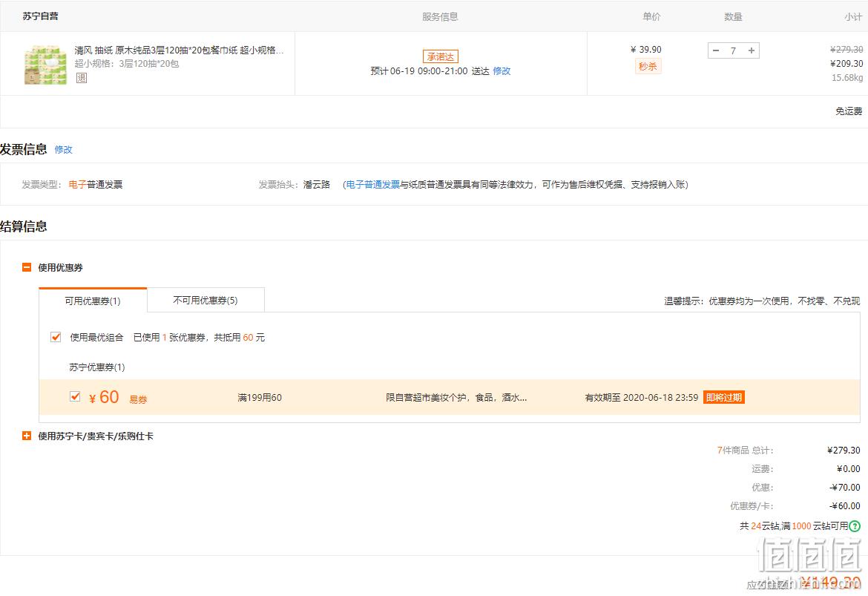The width and height of the screenshot is (868, 596).
Task: Uncheck the ¥60 易券 coupon checkbox
Action: click(75, 396)
